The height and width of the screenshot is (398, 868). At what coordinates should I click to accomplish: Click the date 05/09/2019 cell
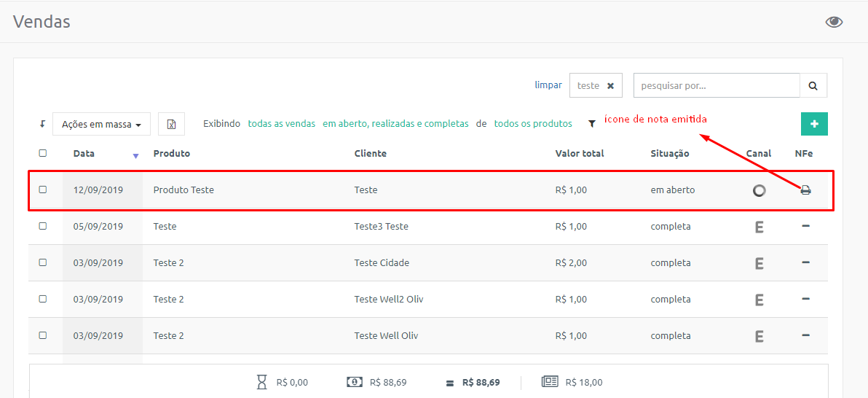point(98,227)
